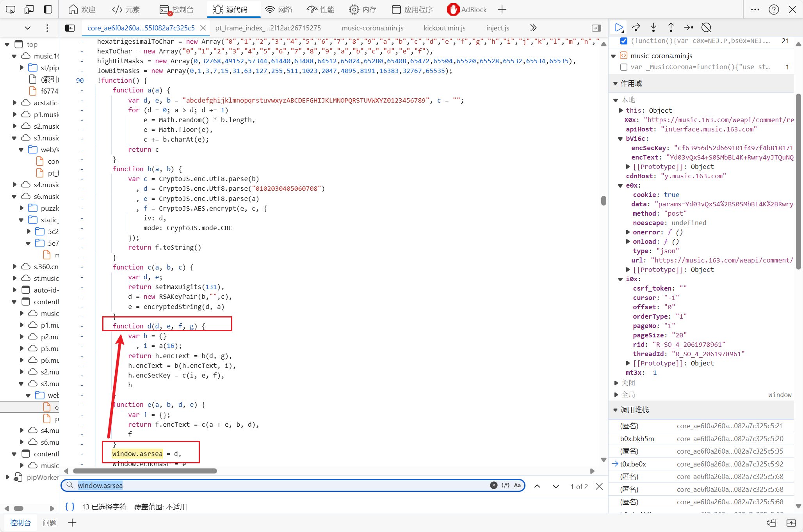Toggle pretty print code formatting
This screenshot has width=803, height=532.
pos(70,507)
